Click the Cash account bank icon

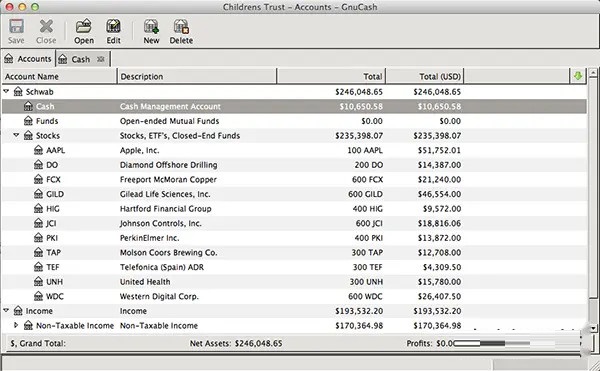click(28, 106)
